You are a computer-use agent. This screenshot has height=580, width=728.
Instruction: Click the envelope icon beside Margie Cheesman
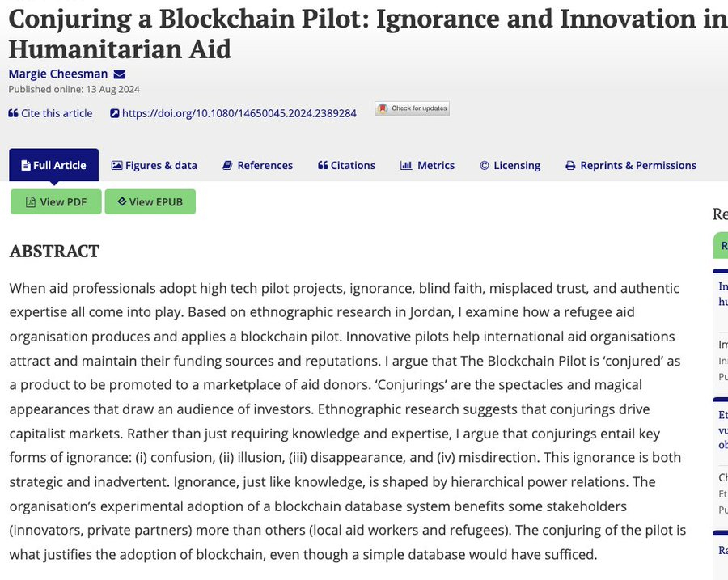pos(120,74)
